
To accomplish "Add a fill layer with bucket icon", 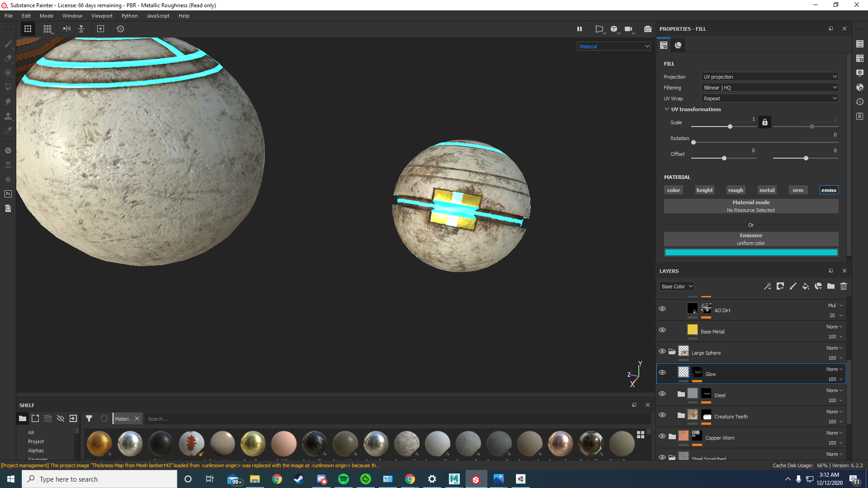I will (805, 286).
